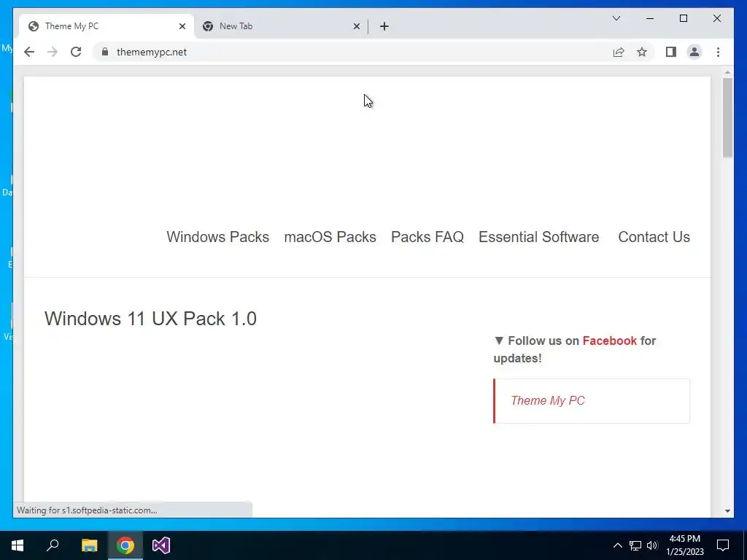This screenshot has width=747, height=560.
Task: Launch Visual Studio from the taskbar
Action: (x=161, y=545)
